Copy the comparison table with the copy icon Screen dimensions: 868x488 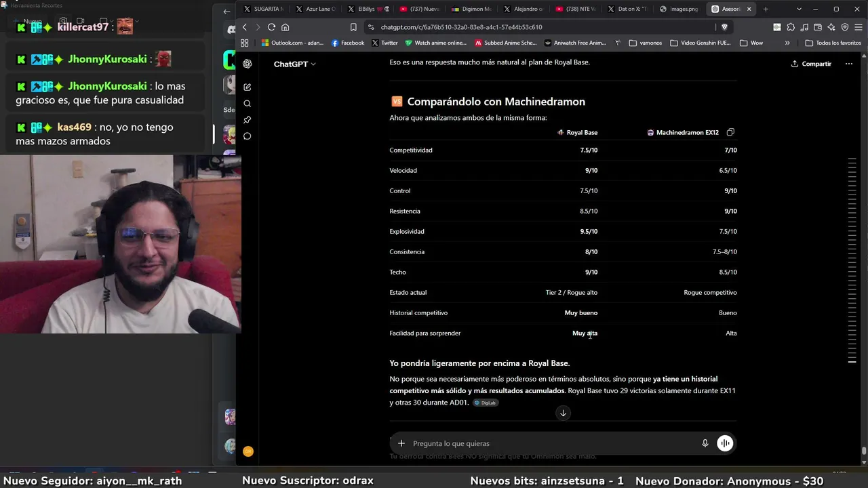tap(730, 132)
